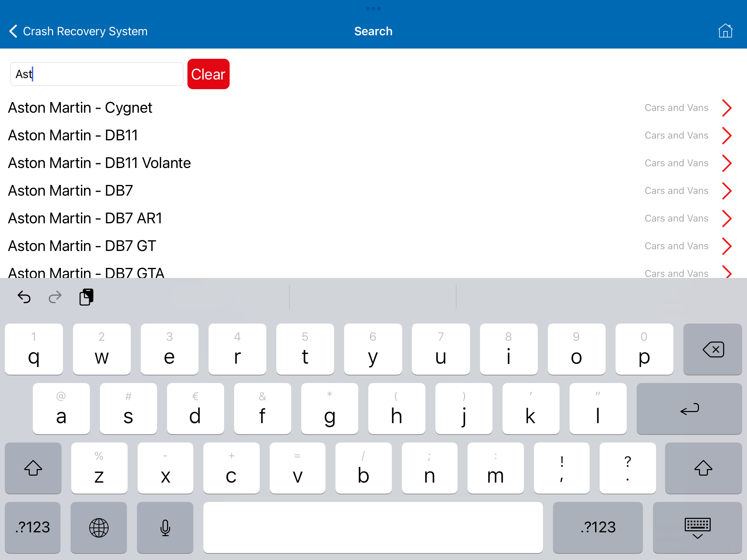
Task: Select Aston Martin - DB7 entry
Action: 373,191
